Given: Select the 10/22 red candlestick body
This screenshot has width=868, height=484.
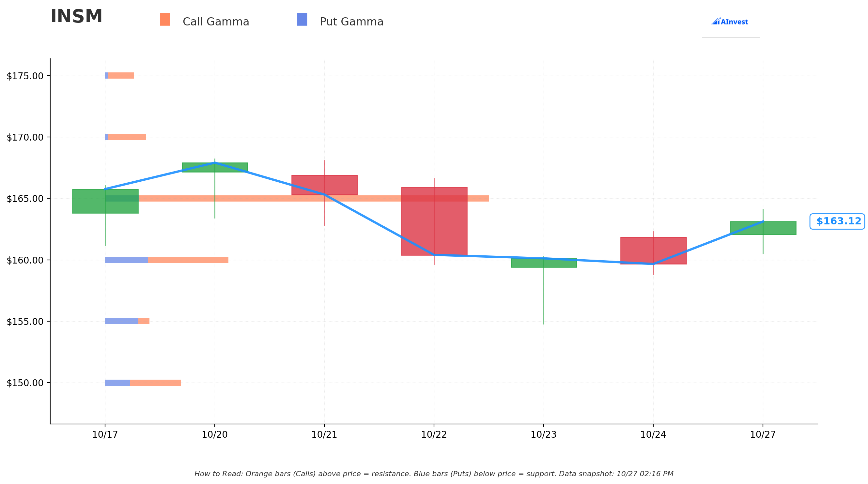Looking at the screenshot, I should pos(434,221).
